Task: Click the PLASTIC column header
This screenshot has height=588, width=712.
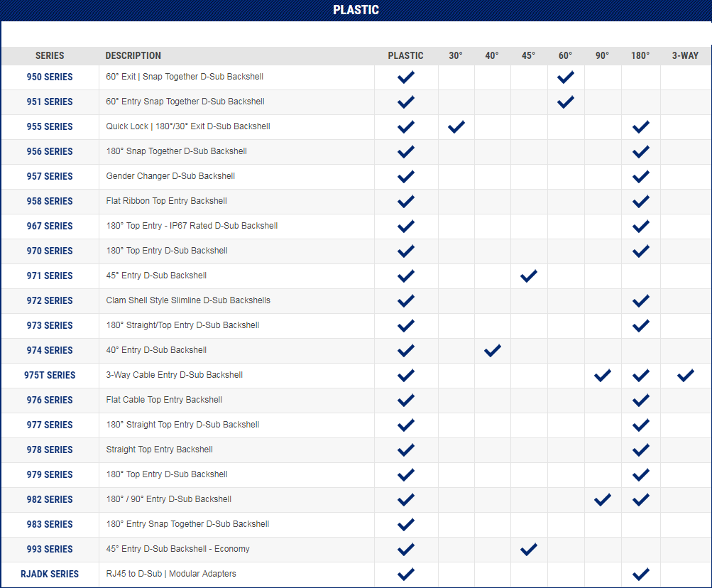Action: pos(405,55)
